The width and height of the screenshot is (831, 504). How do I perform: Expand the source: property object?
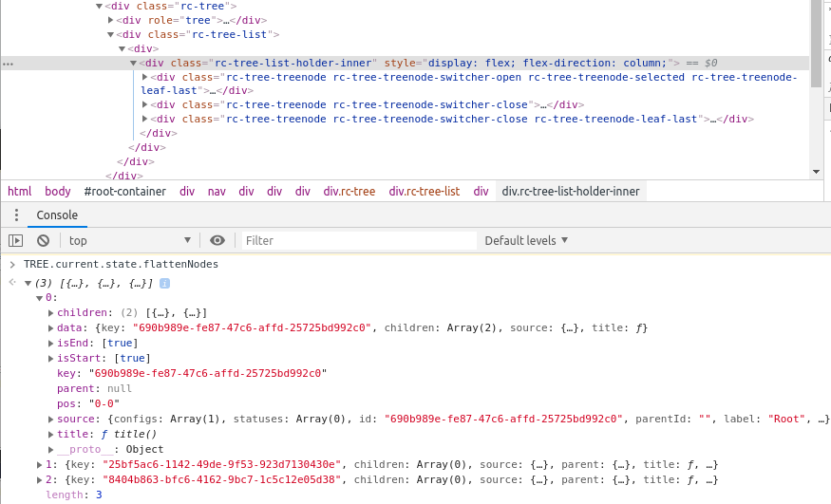coord(51,420)
